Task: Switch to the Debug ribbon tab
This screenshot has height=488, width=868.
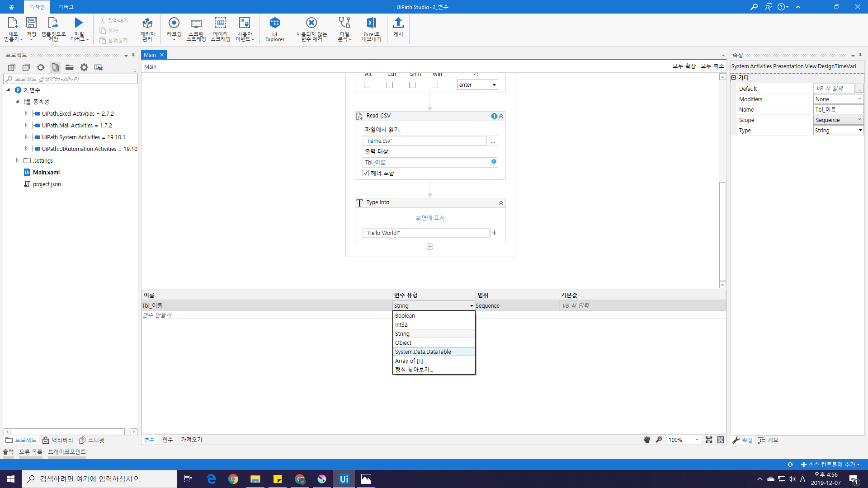Action: click(66, 7)
